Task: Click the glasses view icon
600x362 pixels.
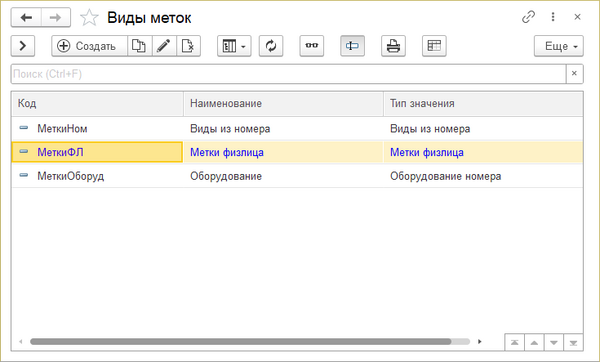Action: pos(311,46)
